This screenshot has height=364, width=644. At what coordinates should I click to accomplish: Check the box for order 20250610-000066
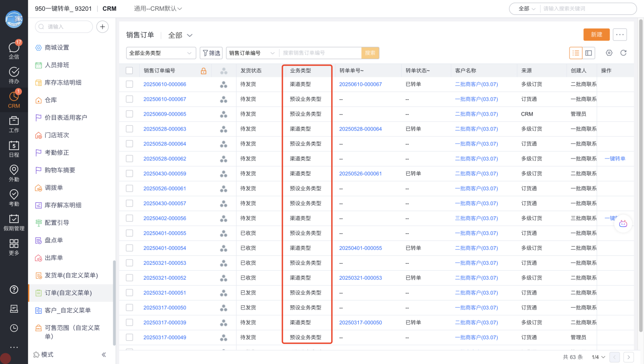pyautogui.click(x=130, y=84)
